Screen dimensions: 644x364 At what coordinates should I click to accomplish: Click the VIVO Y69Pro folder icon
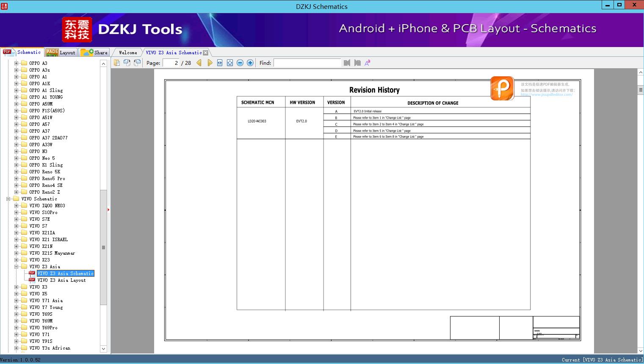click(24, 328)
